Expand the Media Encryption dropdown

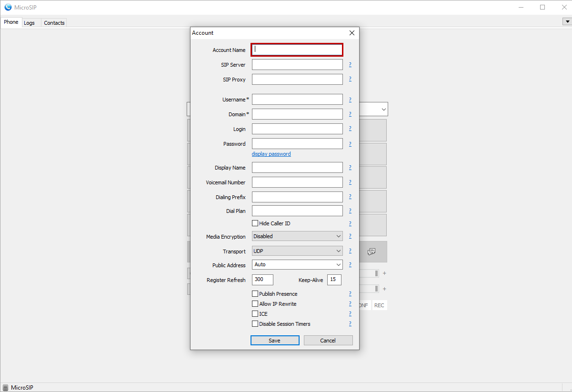click(x=297, y=236)
